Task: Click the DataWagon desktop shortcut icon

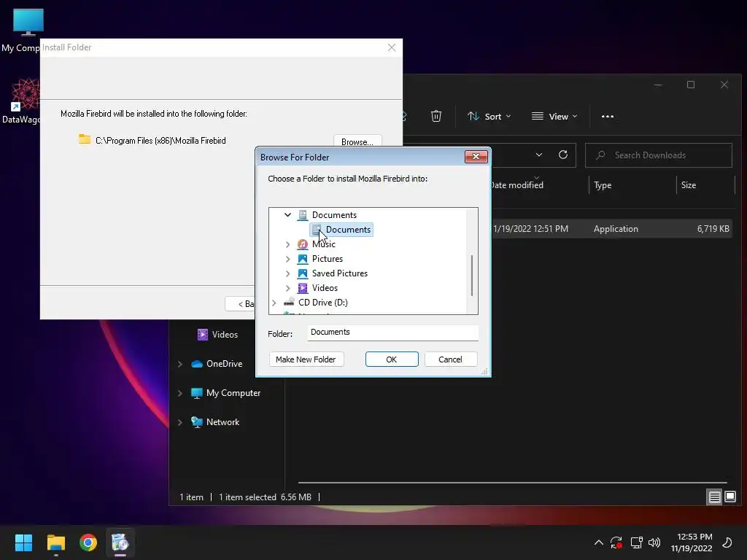Action: click(25, 94)
